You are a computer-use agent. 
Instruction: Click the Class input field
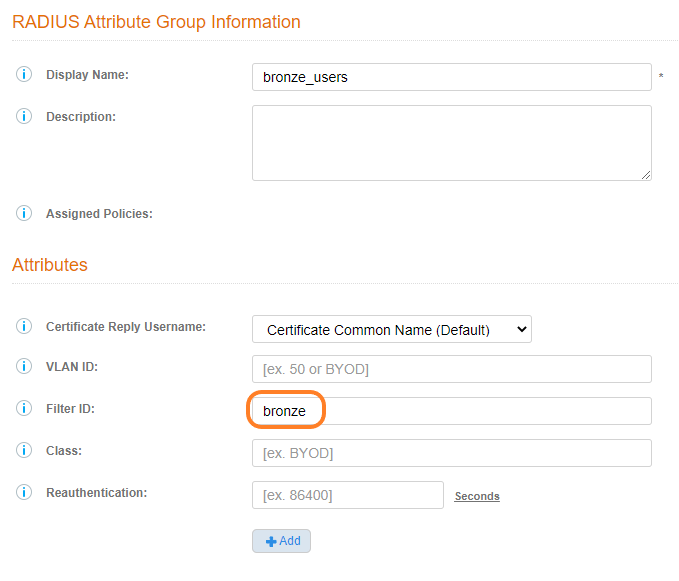[451, 453]
